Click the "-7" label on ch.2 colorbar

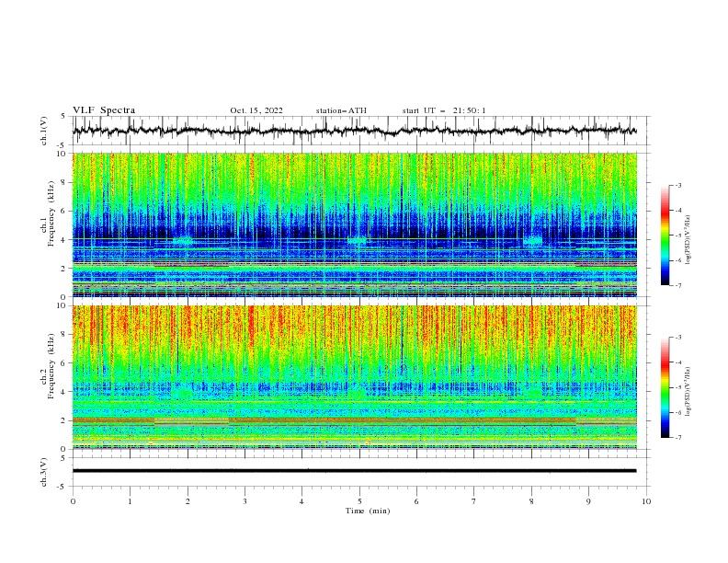tap(677, 437)
